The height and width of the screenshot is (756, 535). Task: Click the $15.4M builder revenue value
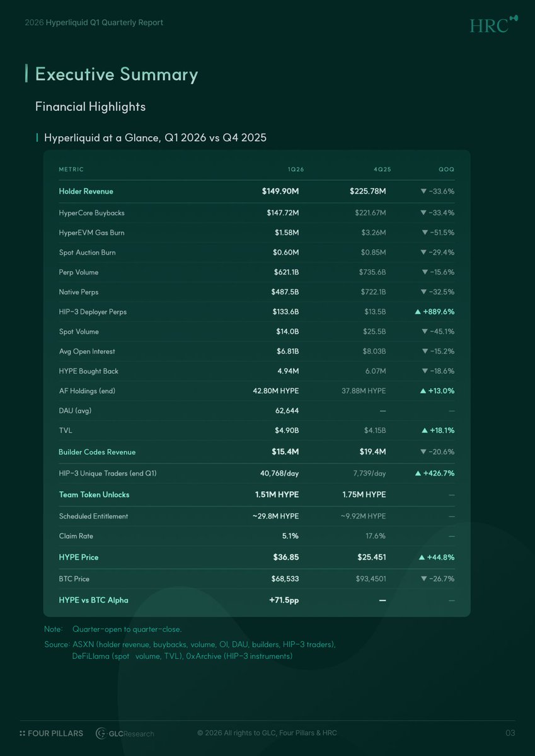tap(285, 452)
